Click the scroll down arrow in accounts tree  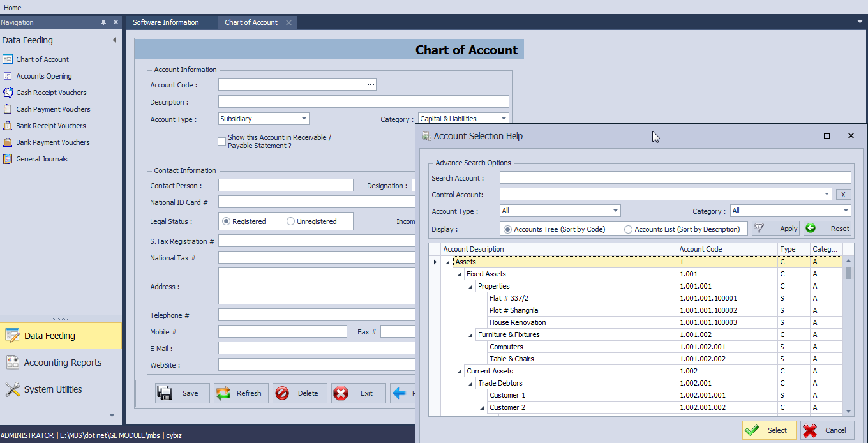click(848, 412)
